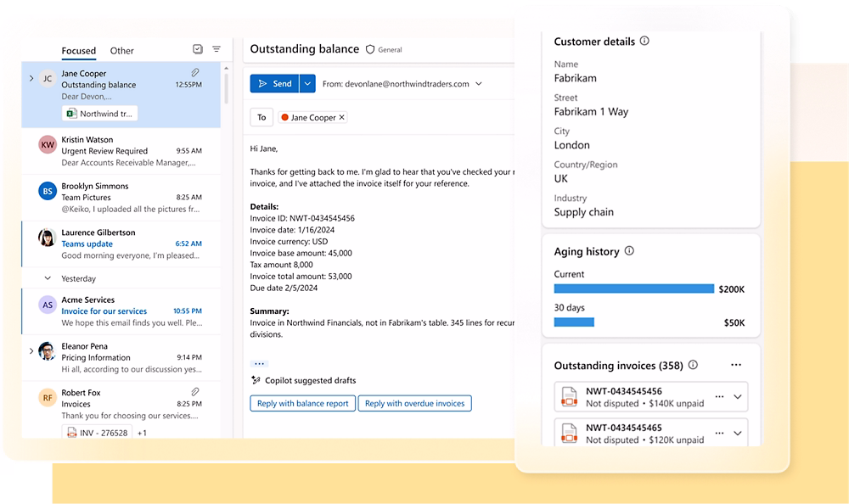
Task: Open Invoice for our services email
Action: click(x=121, y=311)
